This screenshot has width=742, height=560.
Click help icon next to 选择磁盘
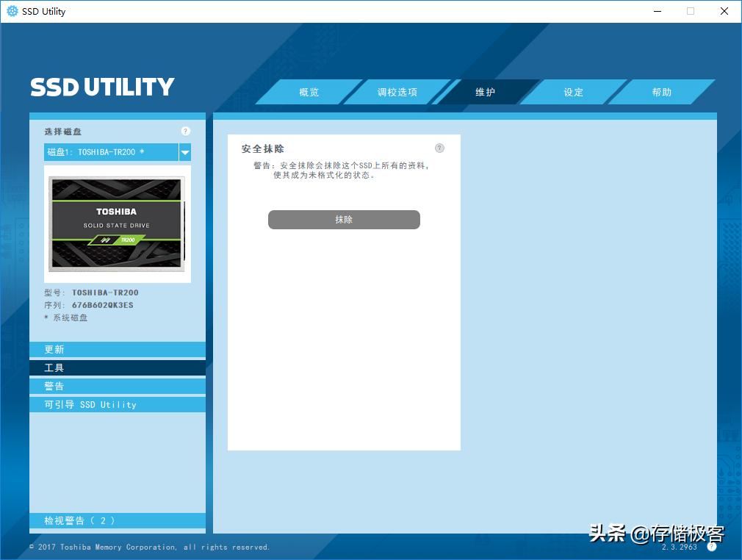pos(185,131)
